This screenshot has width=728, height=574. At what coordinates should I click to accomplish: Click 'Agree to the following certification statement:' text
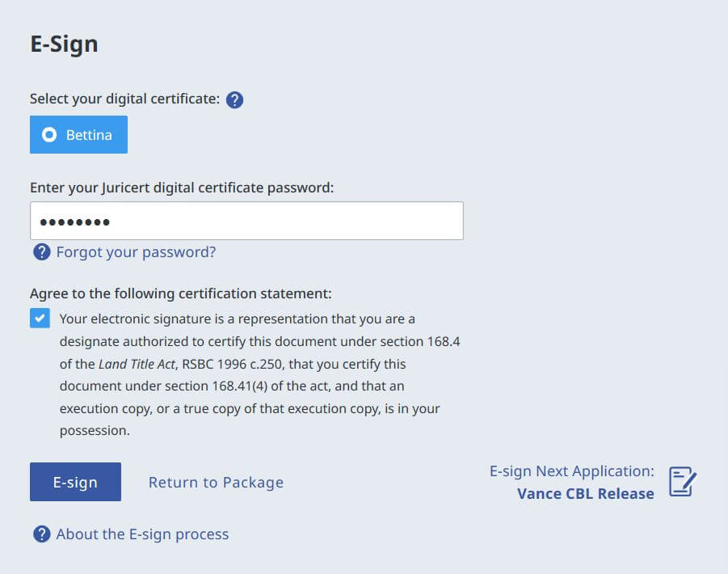coord(181,293)
